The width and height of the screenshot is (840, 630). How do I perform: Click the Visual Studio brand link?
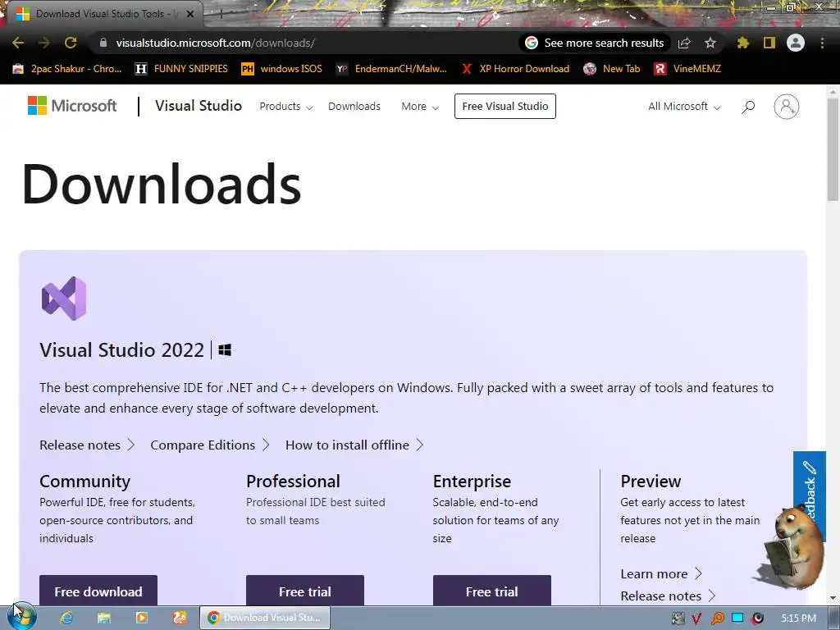click(199, 106)
